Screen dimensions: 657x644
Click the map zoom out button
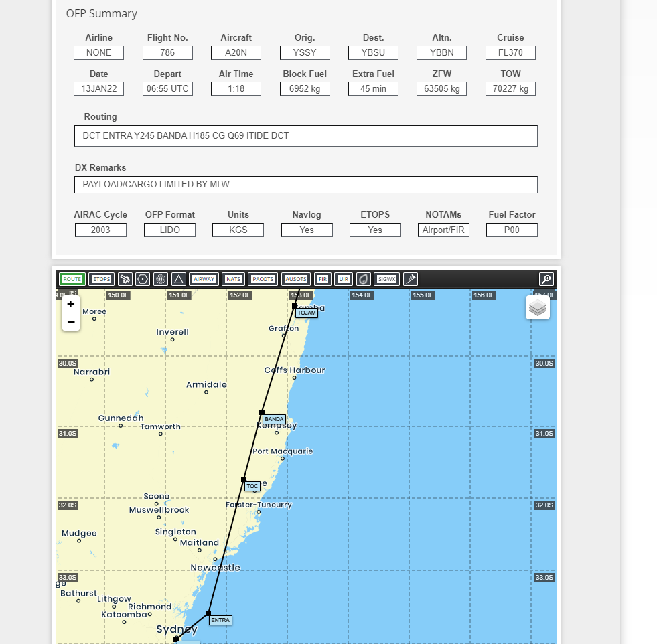70,322
